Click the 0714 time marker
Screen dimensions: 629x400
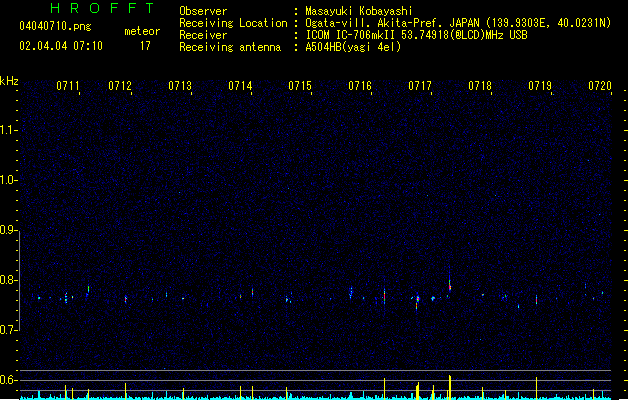pos(240,86)
